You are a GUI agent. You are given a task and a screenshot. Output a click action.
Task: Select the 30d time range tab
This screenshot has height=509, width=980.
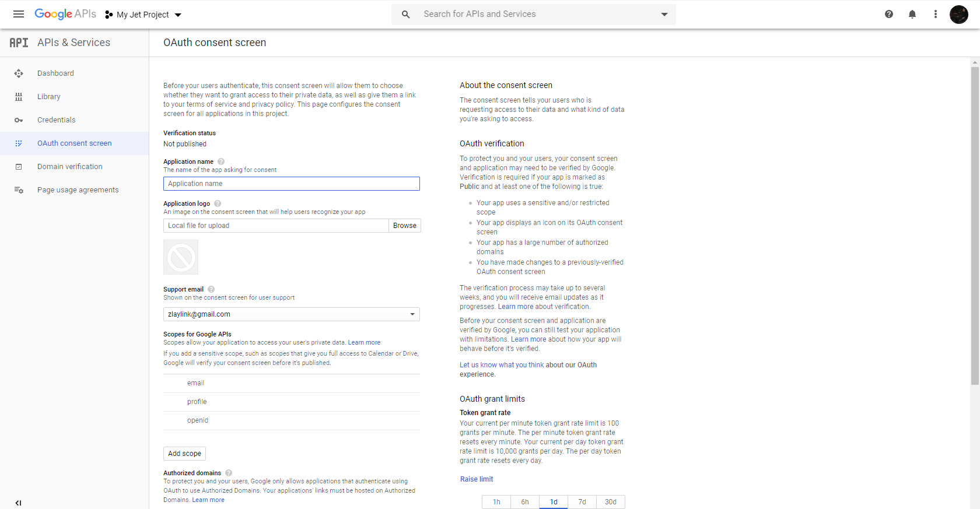click(x=611, y=502)
